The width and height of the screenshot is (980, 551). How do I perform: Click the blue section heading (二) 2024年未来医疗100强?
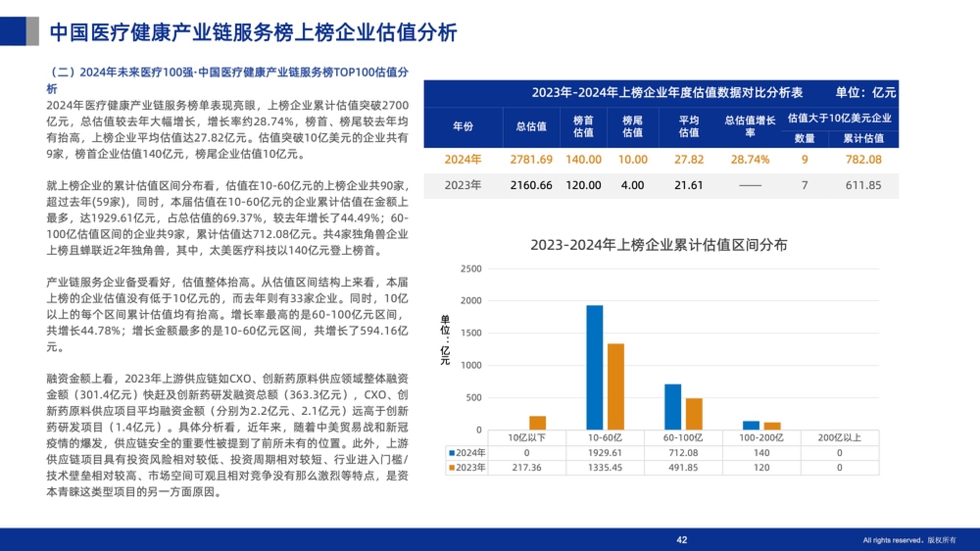pyautogui.click(x=228, y=73)
